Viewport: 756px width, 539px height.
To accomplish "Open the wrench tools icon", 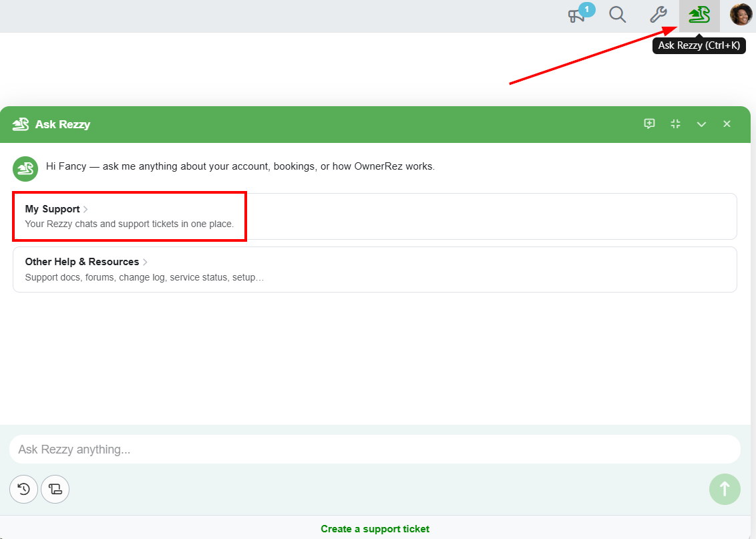I will coord(658,15).
